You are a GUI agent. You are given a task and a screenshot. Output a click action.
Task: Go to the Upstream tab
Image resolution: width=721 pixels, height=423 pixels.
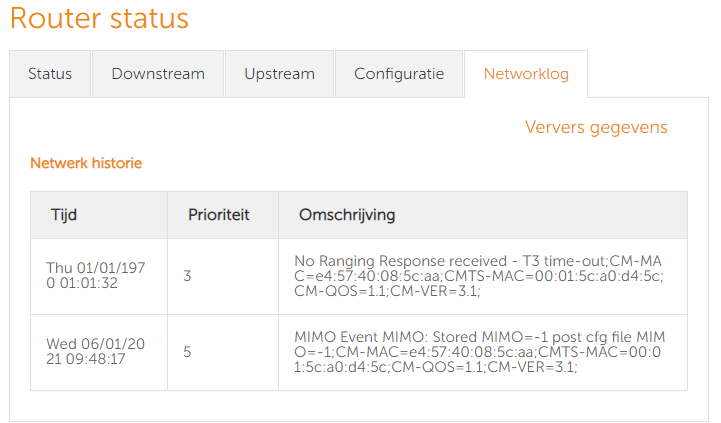[x=279, y=74]
